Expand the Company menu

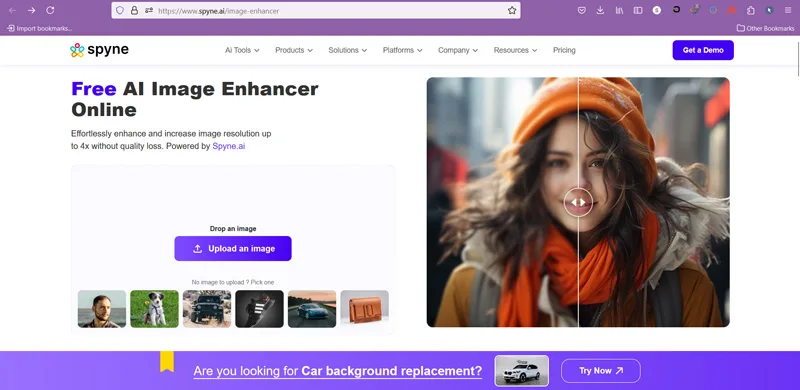[458, 50]
